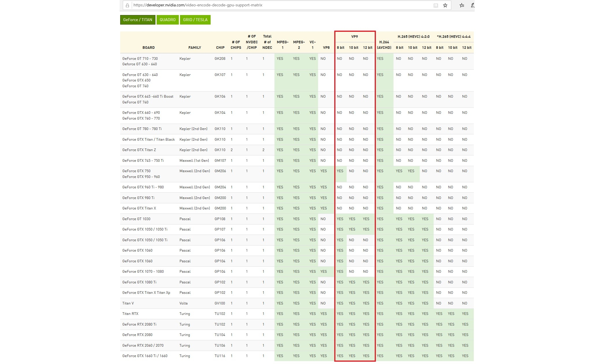Click the FAMILY column header
Viewport: 594px width, 364px height.
point(195,48)
